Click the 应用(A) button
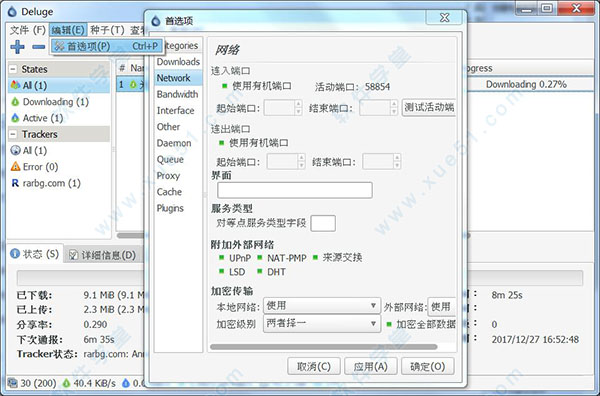600x396 pixels. point(370,367)
